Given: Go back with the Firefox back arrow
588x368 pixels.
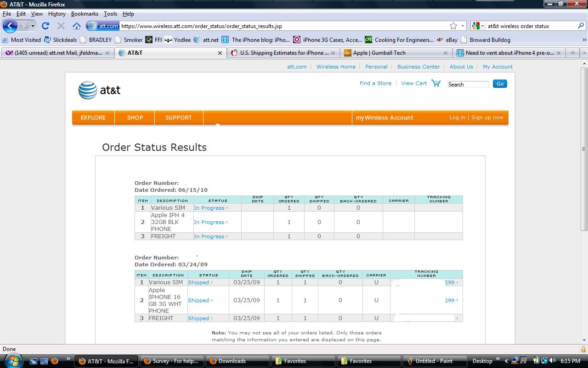Looking at the screenshot, I should pos(10,26).
